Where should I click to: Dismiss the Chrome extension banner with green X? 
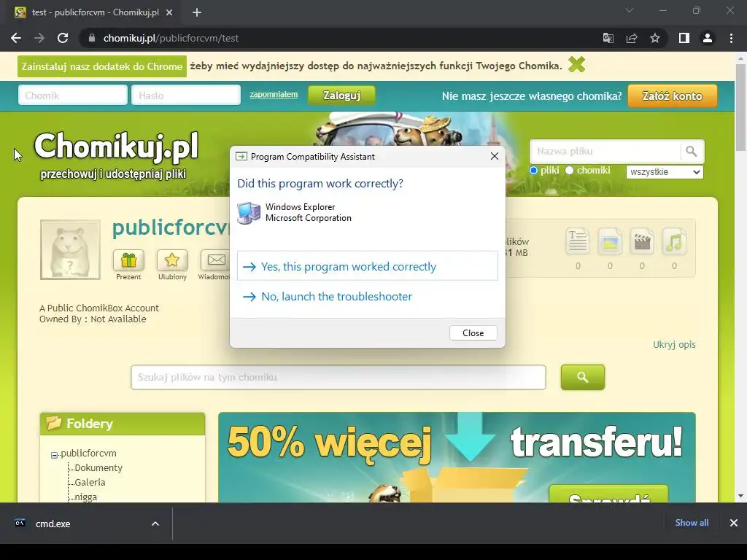(x=576, y=64)
